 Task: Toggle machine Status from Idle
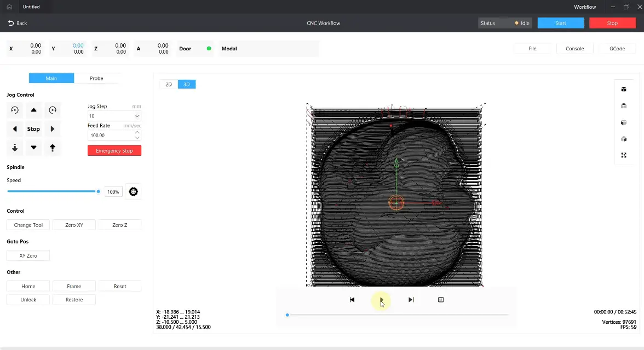click(504, 23)
